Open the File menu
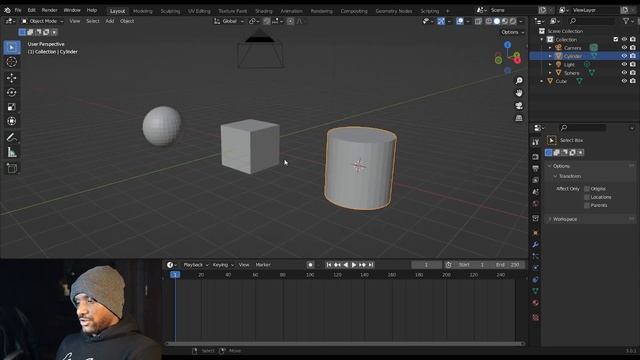Viewport: 640px width, 360px height. pos(18,10)
